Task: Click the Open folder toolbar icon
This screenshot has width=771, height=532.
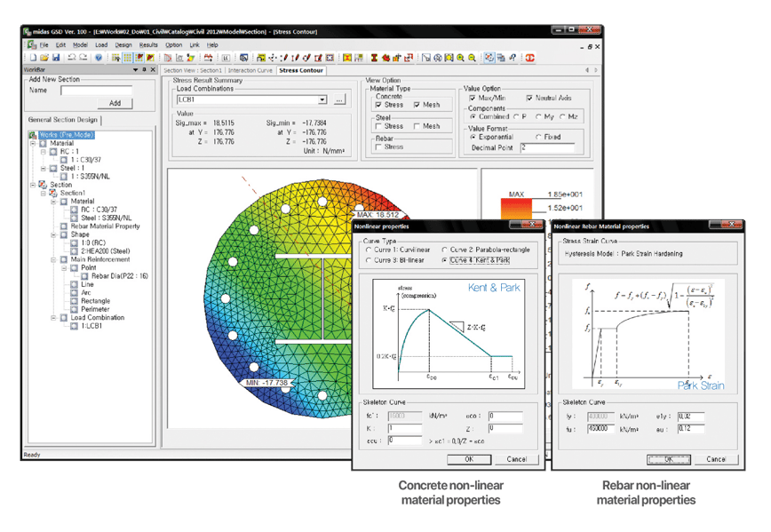Action: coord(44,58)
